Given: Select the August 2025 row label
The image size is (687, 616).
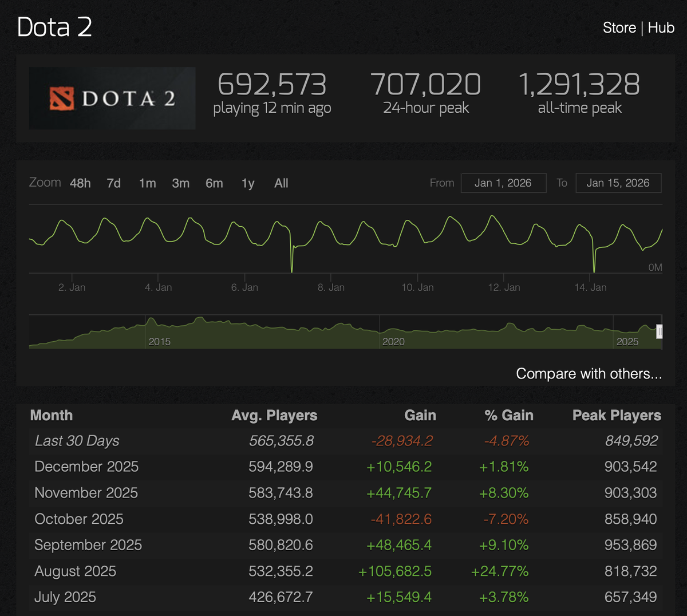Looking at the screenshot, I should (75, 571).
